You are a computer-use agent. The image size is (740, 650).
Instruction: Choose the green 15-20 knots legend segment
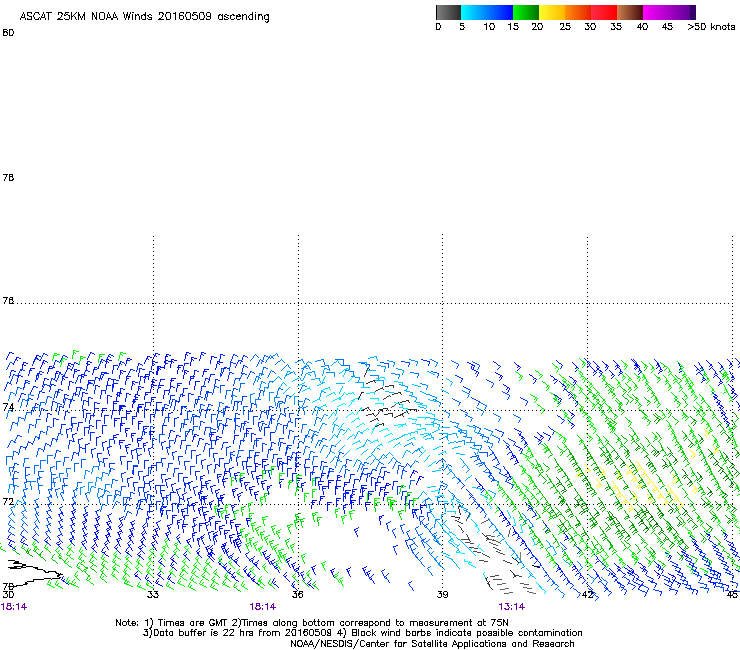[526, 12]
